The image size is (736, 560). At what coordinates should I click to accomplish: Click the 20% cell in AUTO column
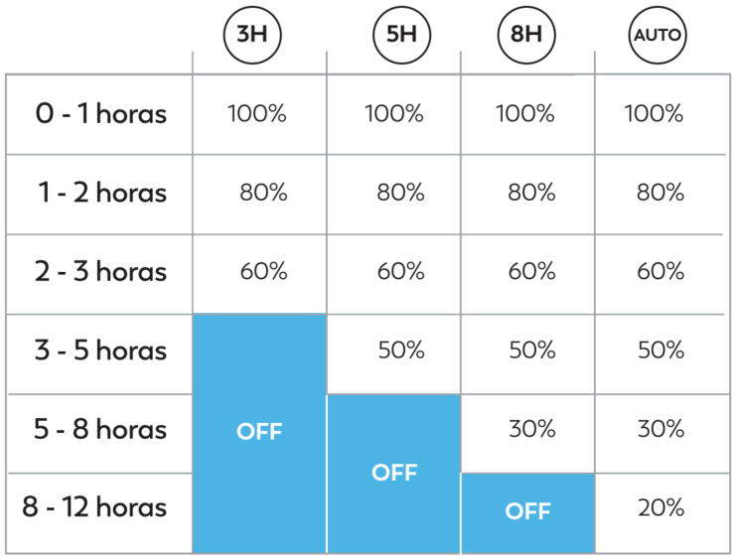[x=661, y=508]
